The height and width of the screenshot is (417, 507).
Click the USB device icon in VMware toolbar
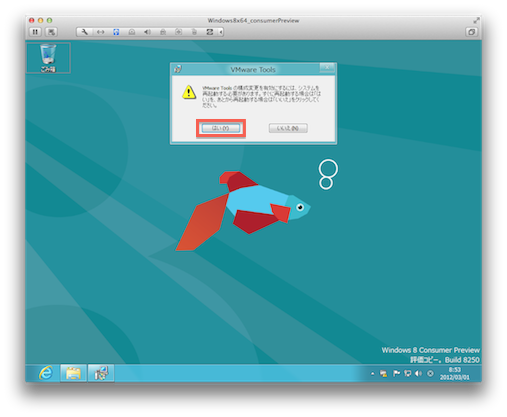click(x=194, y=32)
